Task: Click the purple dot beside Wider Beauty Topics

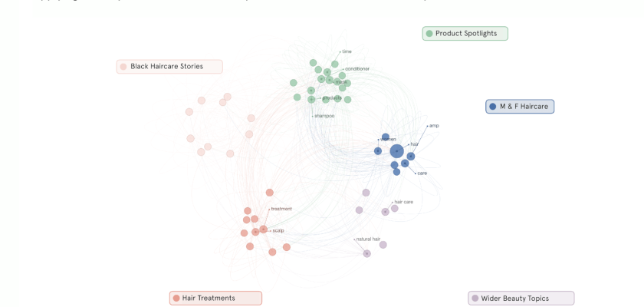Action: tap(475, 299)
